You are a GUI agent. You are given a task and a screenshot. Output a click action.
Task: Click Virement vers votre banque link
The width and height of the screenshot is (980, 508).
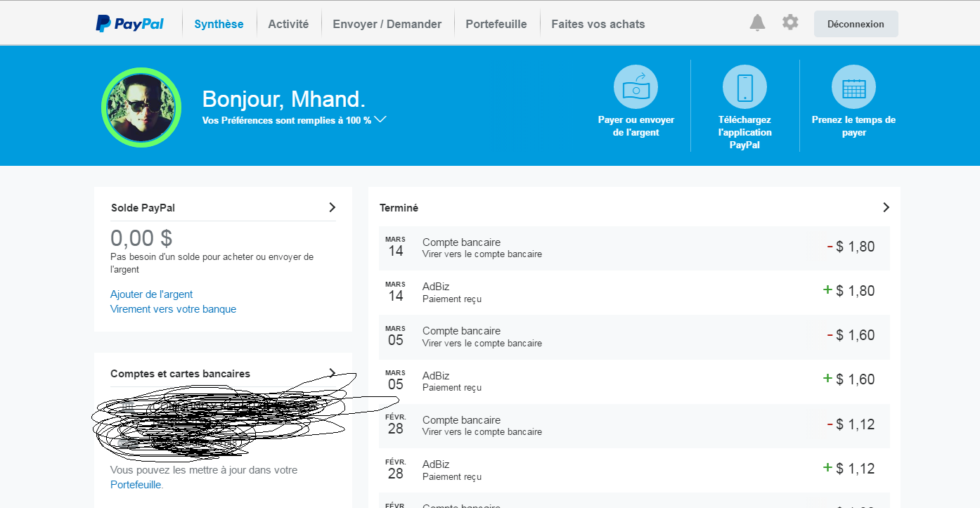point(173,309)
